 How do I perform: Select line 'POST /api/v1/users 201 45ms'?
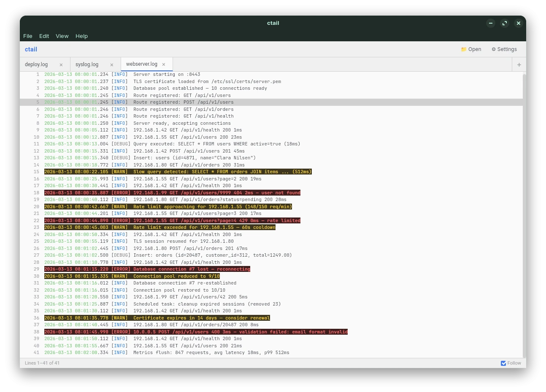(x=271, y=151)
